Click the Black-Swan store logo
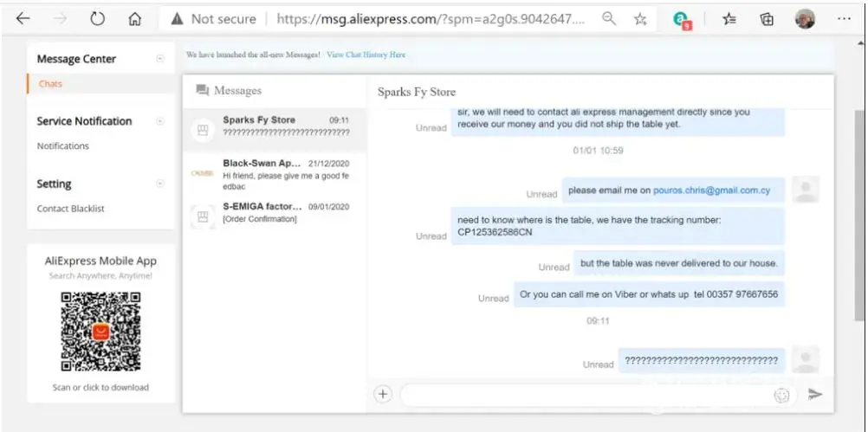This screenshot has width=868, height=432. coord(202,173)
